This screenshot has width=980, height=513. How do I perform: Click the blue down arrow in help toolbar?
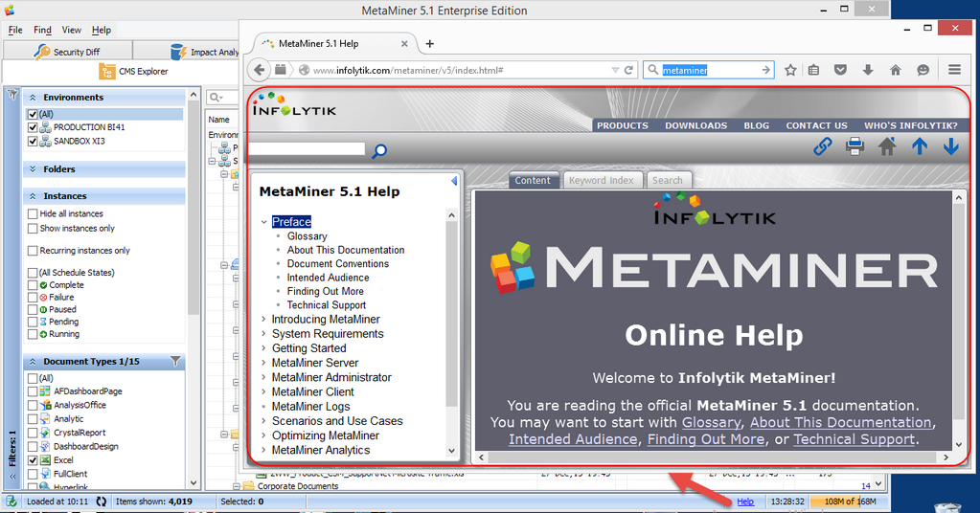(x=951, y=146)
